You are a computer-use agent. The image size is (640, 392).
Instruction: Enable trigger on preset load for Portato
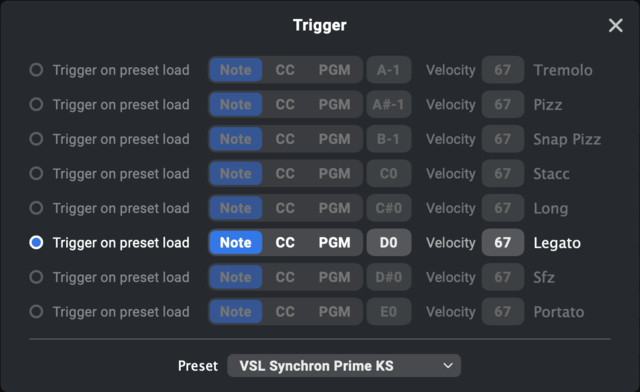click(x=36, y=312)
